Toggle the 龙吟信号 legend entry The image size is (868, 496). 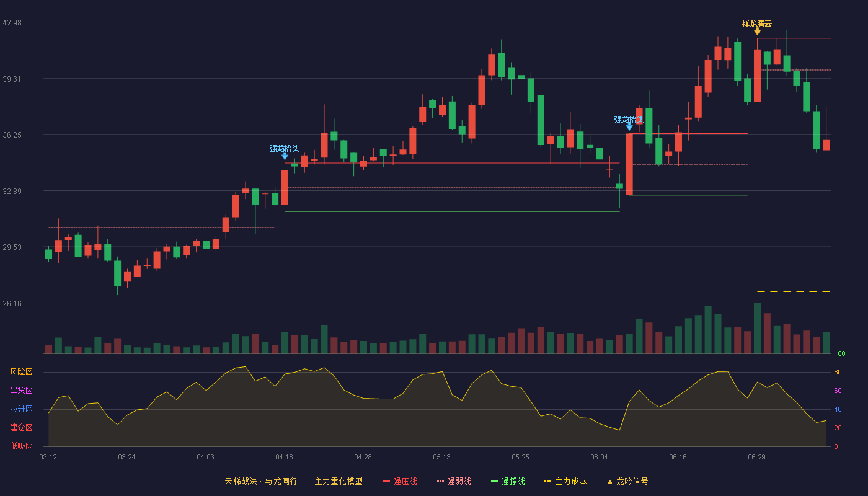627,481
